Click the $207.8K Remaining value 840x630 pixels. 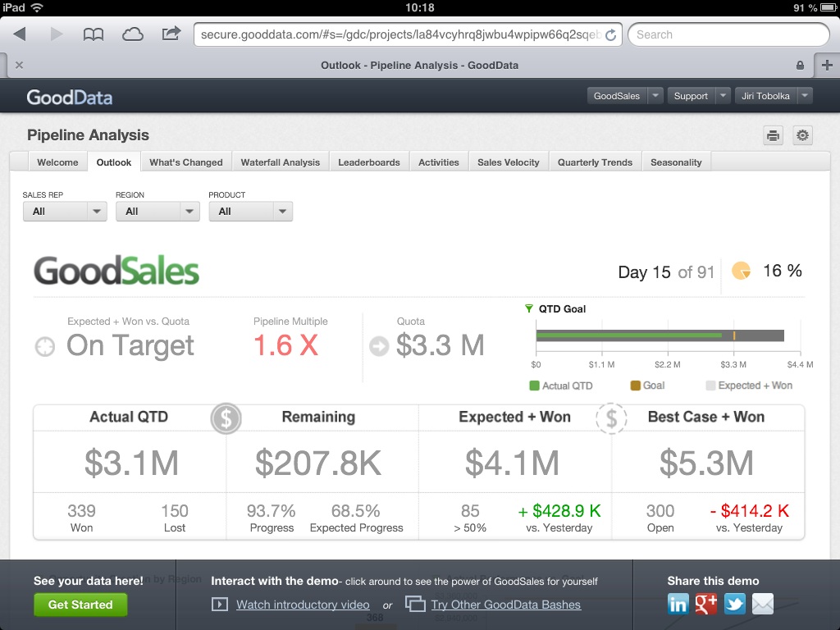coord(318,463)
